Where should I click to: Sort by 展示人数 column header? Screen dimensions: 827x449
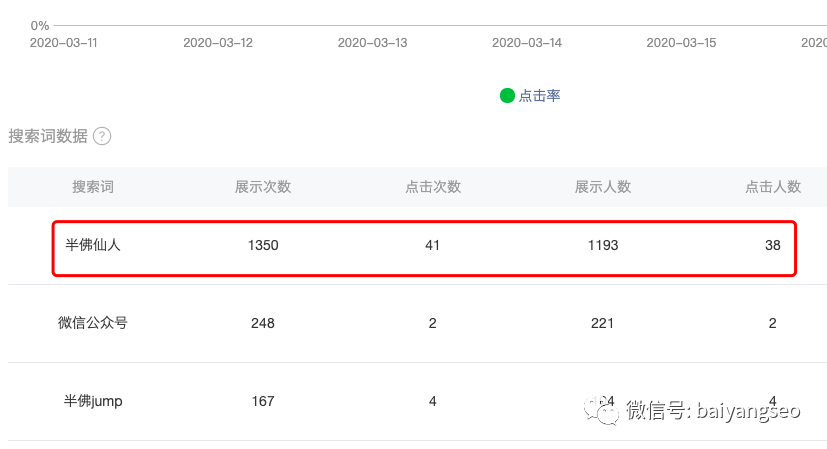(x=603, y=187)
